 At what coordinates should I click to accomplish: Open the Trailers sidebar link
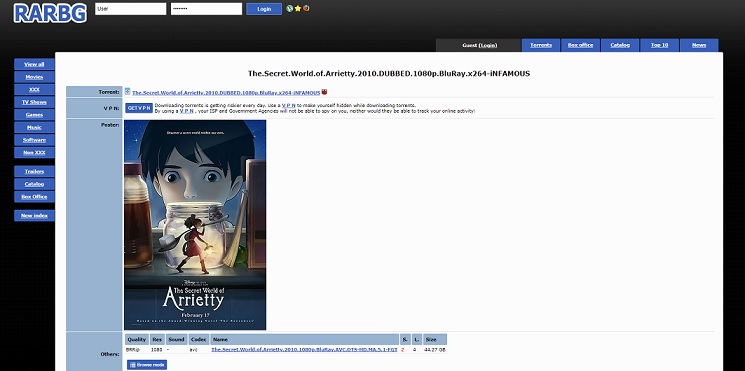click(x=34, y=171)
